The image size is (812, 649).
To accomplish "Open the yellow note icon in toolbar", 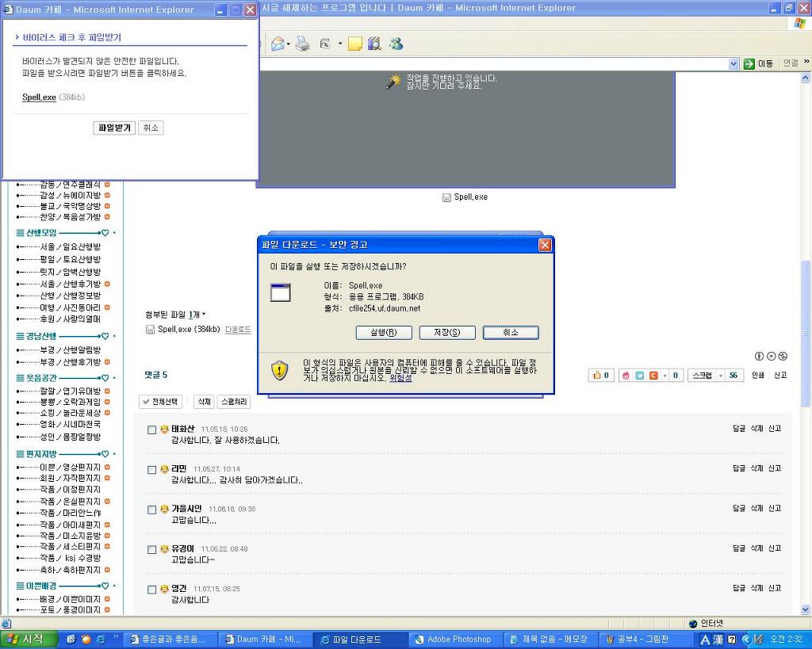I will click(354, 44).
